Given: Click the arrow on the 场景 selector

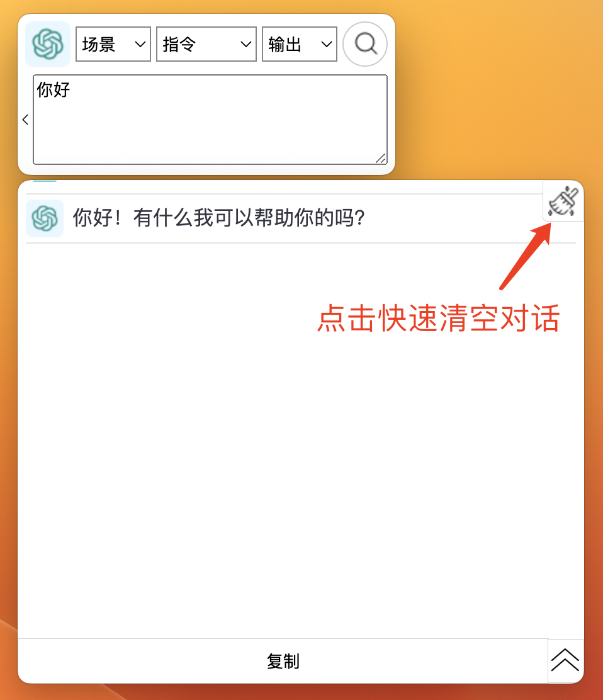Looking at the screenshot, I should coord(140,44).
